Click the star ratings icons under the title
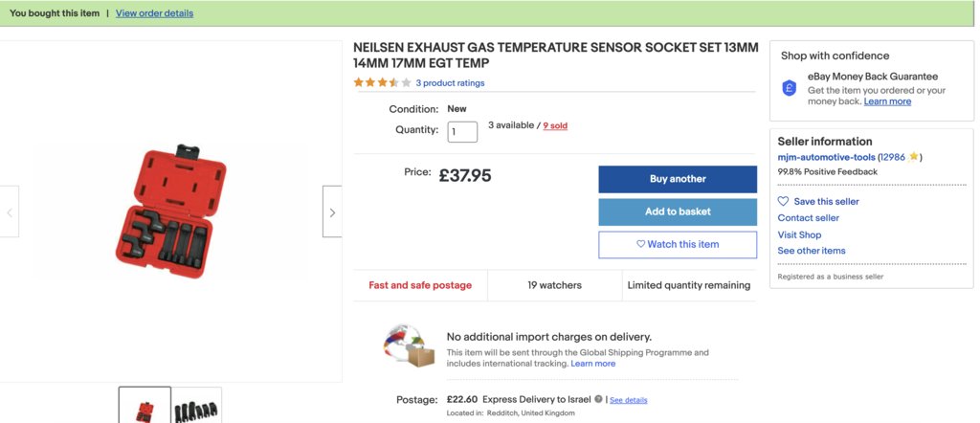 pos(382,82)
